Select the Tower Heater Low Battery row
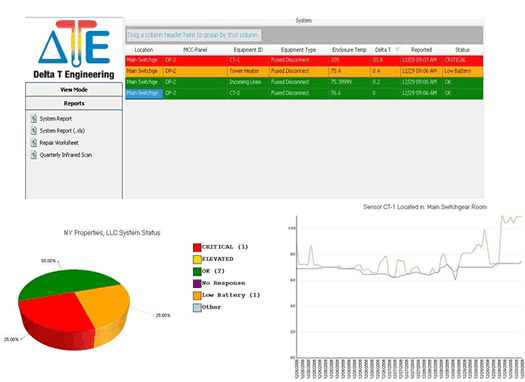This screenshot has height=382, width=525. point(304,71)
